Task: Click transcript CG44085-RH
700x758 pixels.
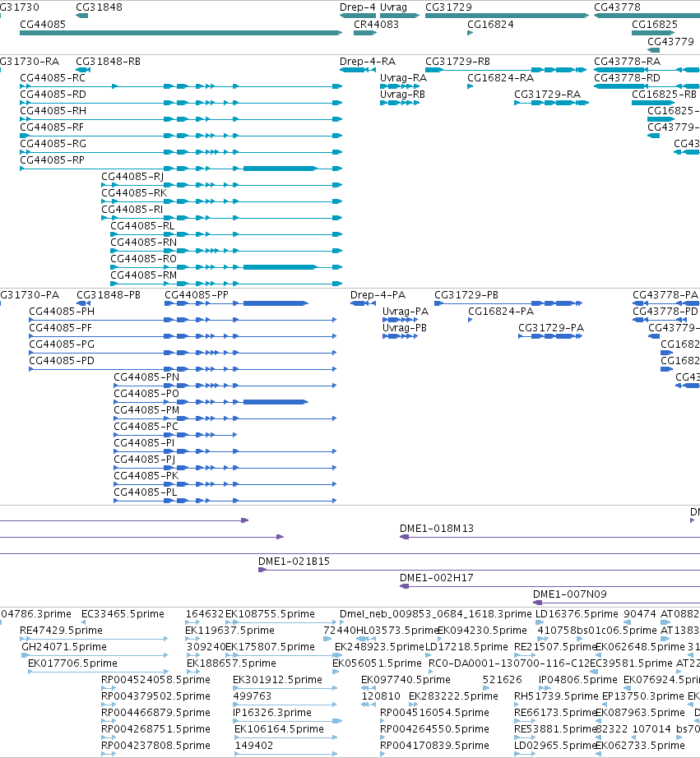Action: [x=53, y=111]
